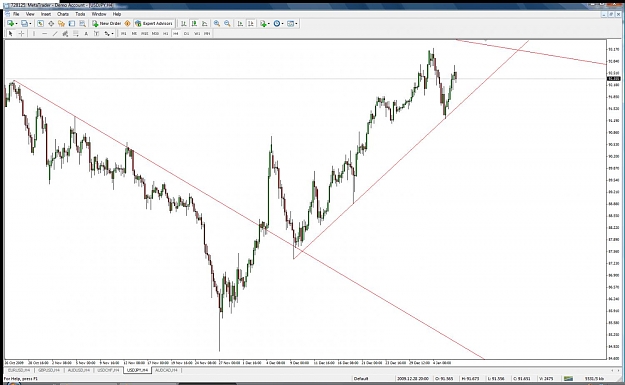Switch to USDCHF,H4 chart tab
Image resolution: width=625 pixels, height=385 pixels.
click(x=108, y=370)
